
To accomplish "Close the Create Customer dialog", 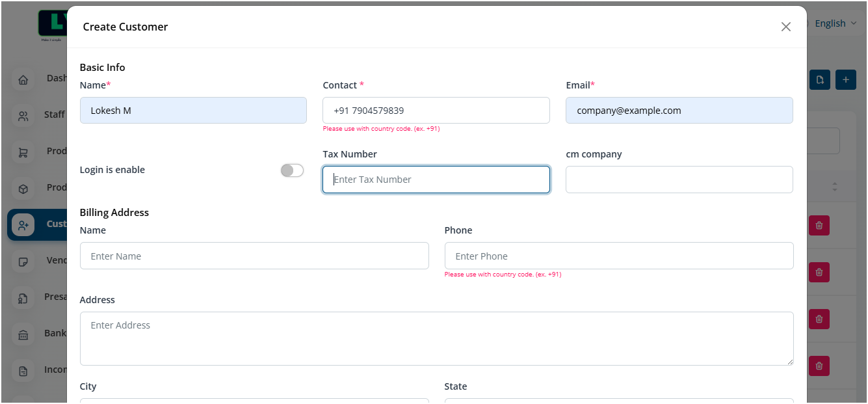I will click(785, 27).
